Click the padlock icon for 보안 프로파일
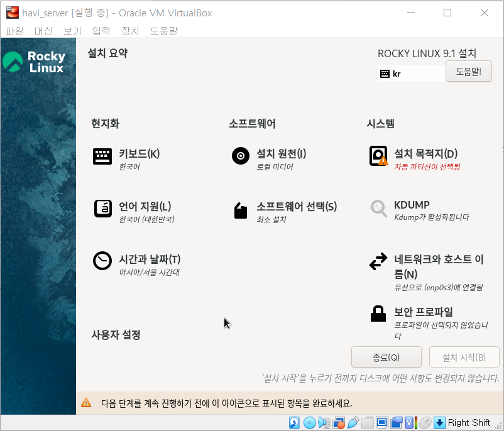Viewport: 504px width, 431px height. pos(378,314)
